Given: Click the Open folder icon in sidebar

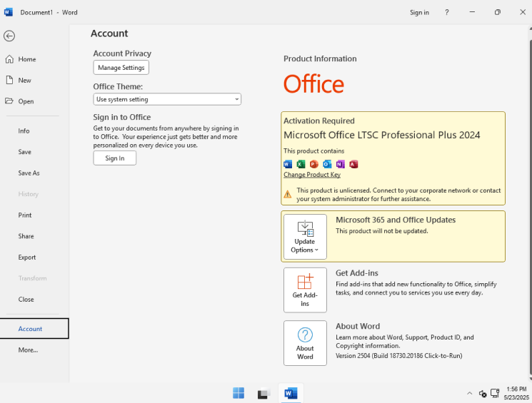Looking at the screenshot, I should click(9, 101).
